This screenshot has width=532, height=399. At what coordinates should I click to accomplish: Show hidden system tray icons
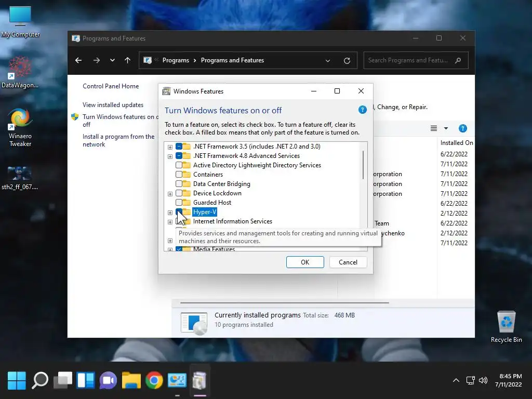click(x=456, y=380)
